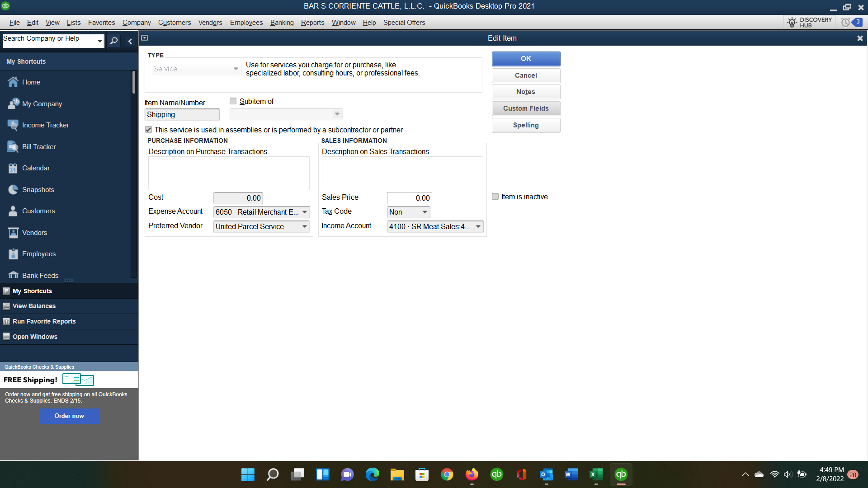
Task: Toggle the Subitem of checkbox
Action: point(233,101)
